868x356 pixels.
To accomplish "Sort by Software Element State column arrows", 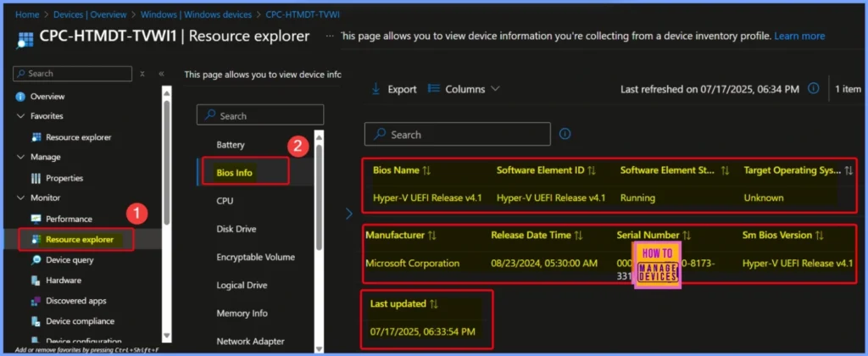I will click(x=726, y=170).
